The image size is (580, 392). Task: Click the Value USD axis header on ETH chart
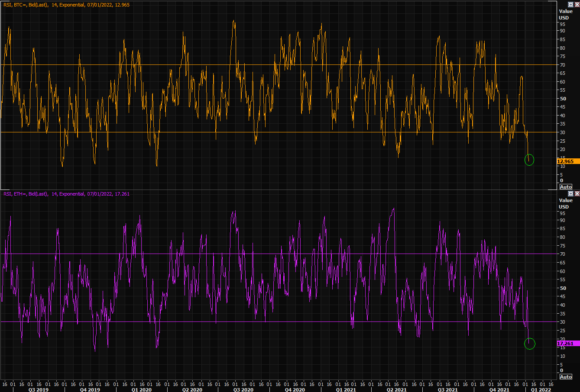point(565,203)
